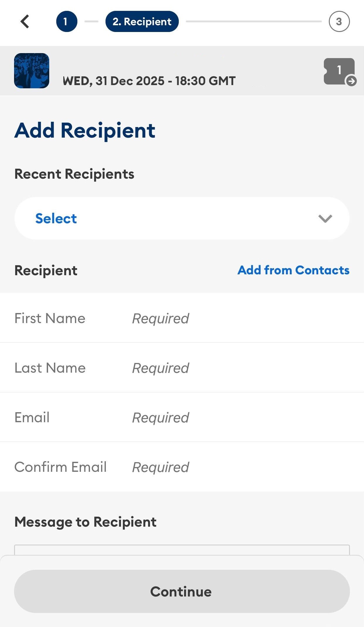Screen dimensions: 364x627
Task: Click into the Confirm Email field
Action: click(182, 467)
